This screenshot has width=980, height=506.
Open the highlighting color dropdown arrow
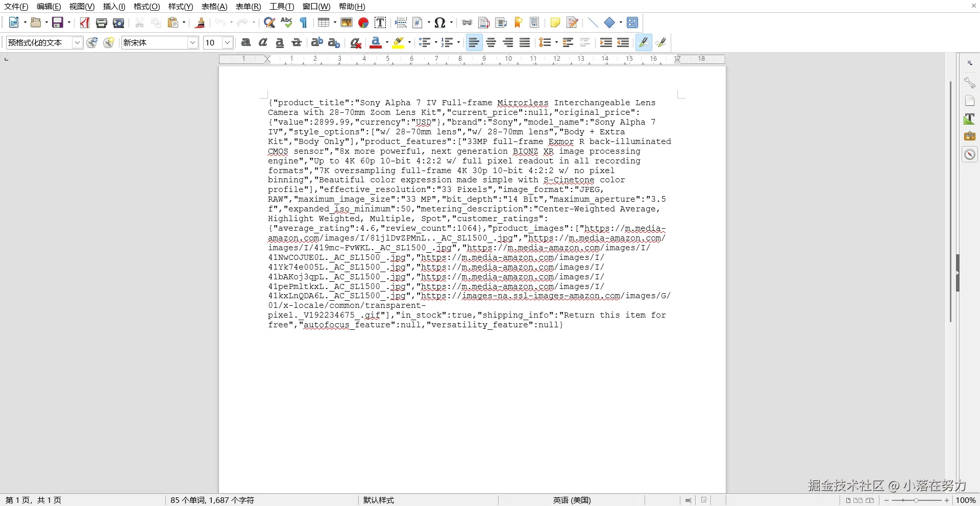(x=409, y=43)
